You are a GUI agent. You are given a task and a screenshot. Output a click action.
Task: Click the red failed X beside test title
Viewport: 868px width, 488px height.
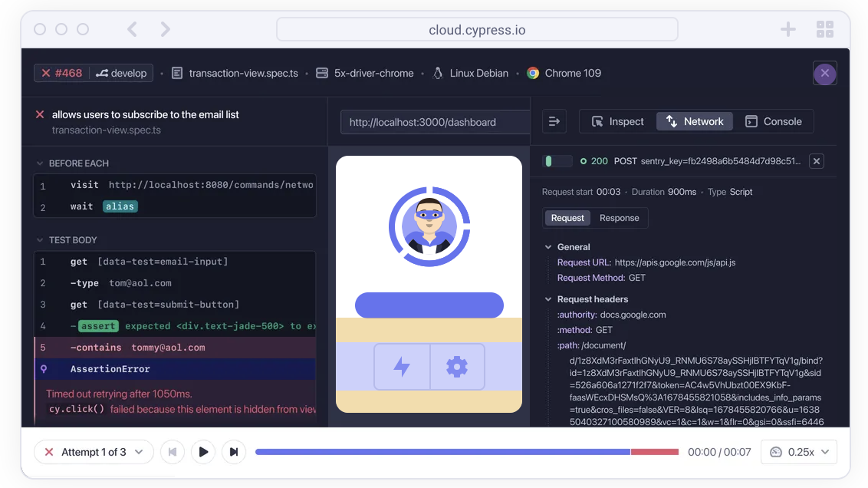(40, 114)
